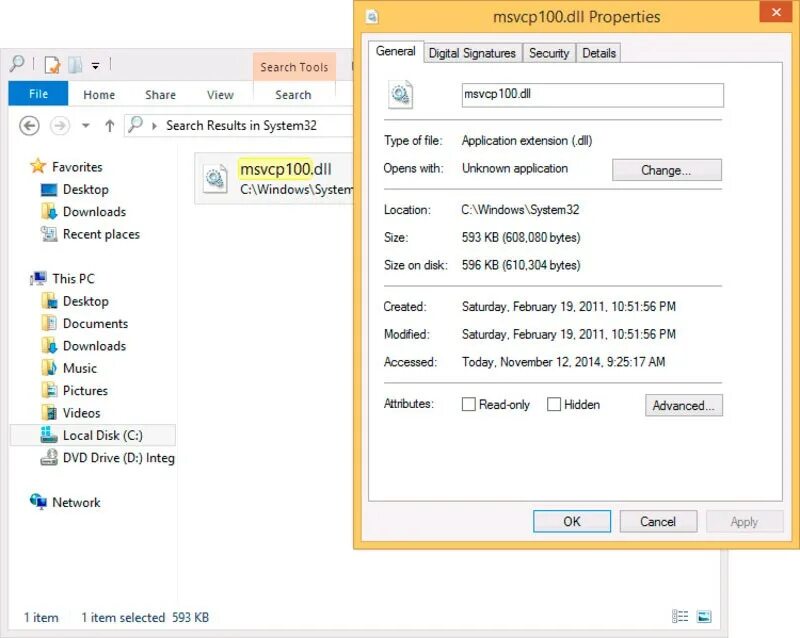Click the search magnifier icon in title bar

[17, 64]
